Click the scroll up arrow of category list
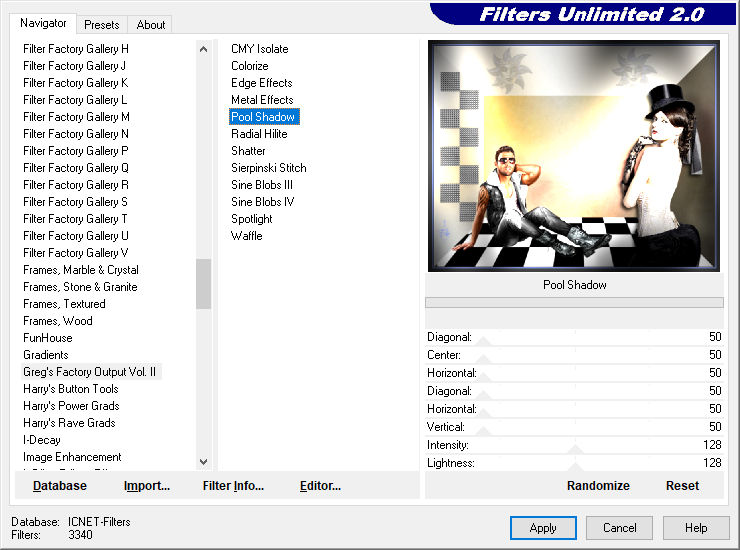Viewport: 740px width, 550px height. pos(203,49)
